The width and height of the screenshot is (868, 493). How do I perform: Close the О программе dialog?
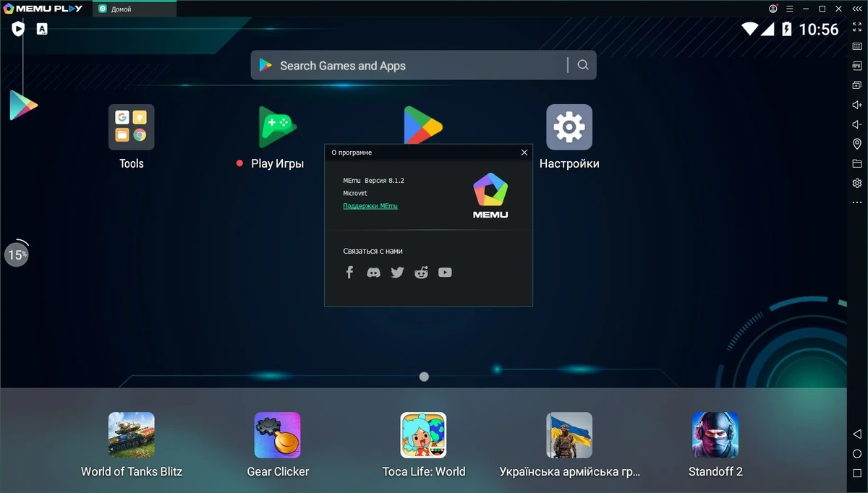pyautogui.click(x=524, y=153)
